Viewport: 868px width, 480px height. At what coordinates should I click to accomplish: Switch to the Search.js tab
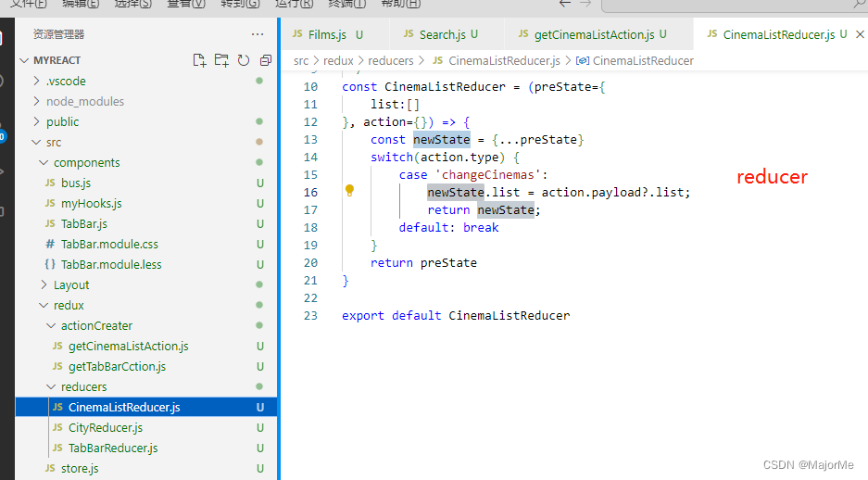447,34
